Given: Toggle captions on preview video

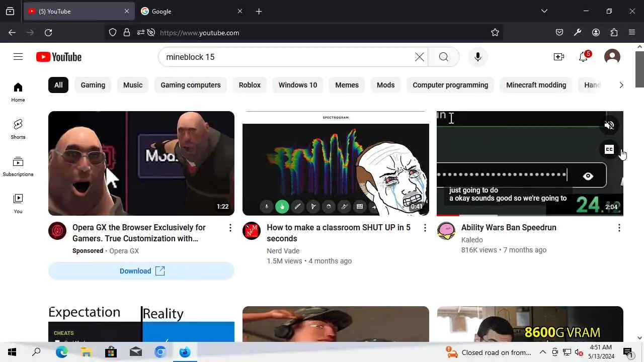Looking at the screenshot, I should (x=609, y=149).
